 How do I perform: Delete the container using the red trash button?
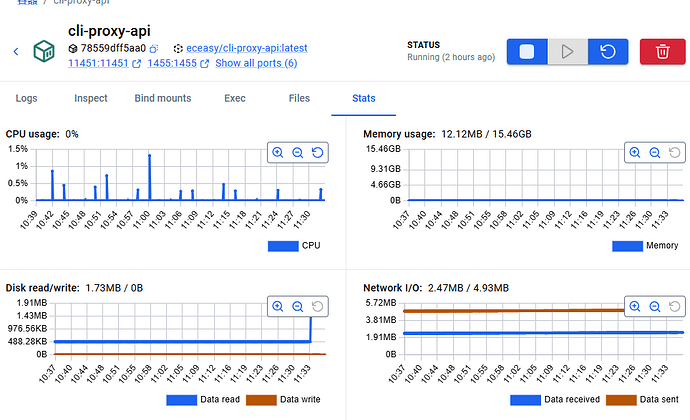click(662, 52)
